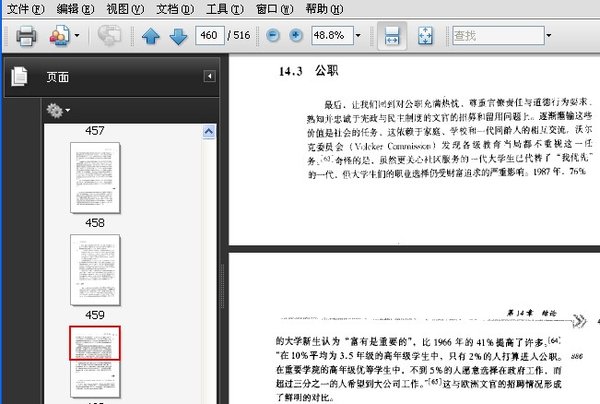Select page 459 thumbnail with red box
600x404 pixels.
point(95,362)
